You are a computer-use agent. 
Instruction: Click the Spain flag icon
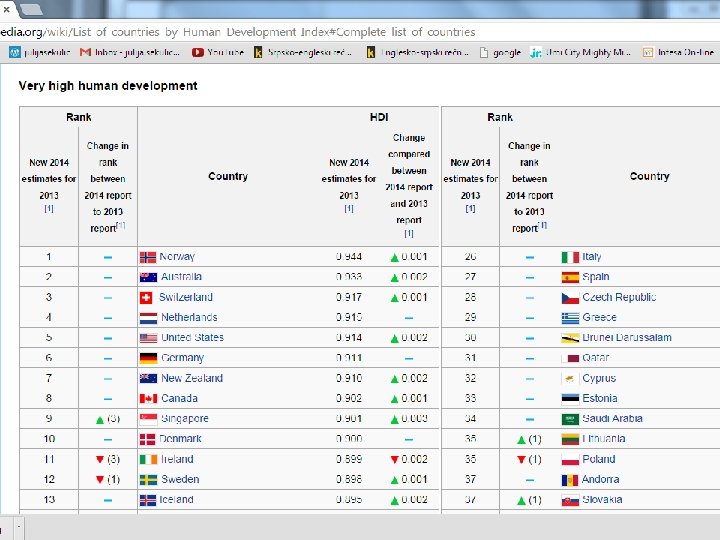[x=570, y=277]
